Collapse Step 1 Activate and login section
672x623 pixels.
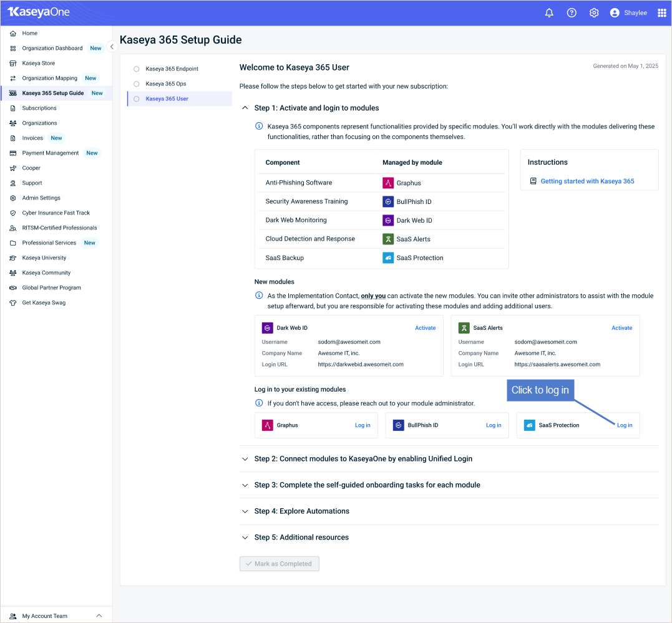tap(245, 108)
